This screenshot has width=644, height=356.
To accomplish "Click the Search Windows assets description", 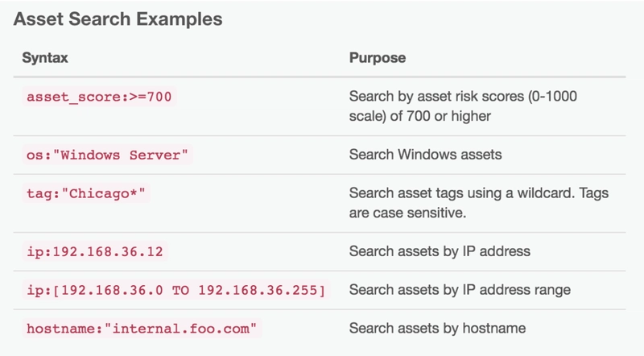I will [426, 155].
